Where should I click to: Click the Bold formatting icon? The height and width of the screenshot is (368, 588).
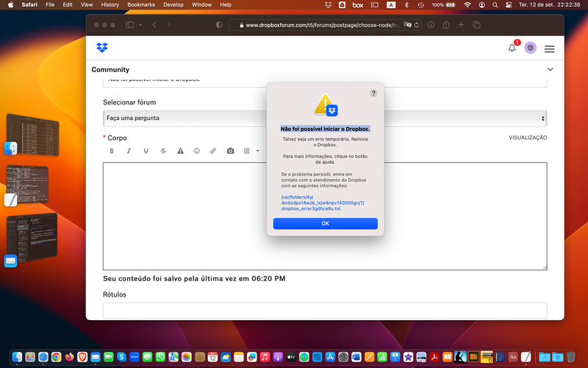[x=112, y=151]
